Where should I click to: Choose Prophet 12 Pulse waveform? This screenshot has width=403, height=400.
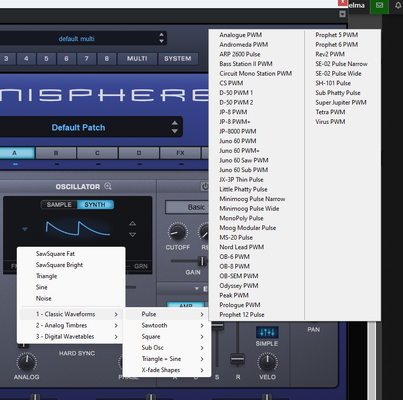point(242,315)
